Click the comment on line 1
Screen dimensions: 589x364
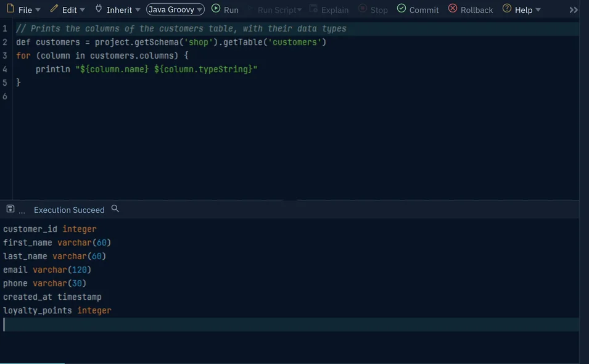click(x=181, y=28)
